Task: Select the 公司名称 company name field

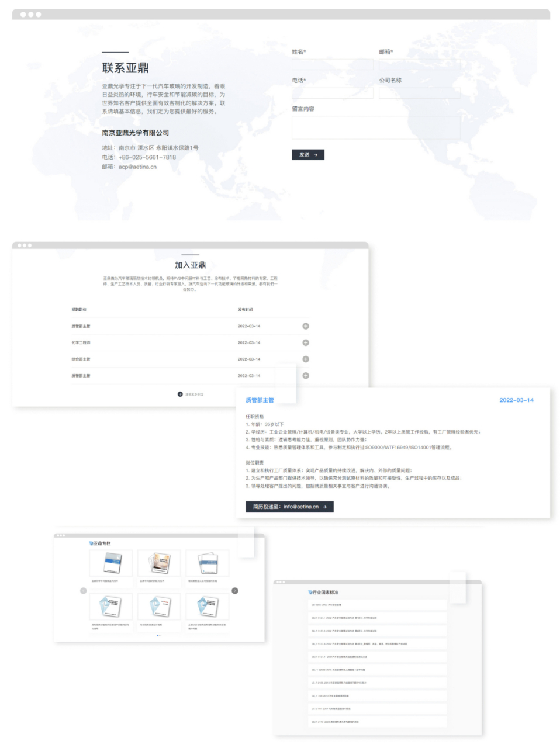Action: coord(420,93)
